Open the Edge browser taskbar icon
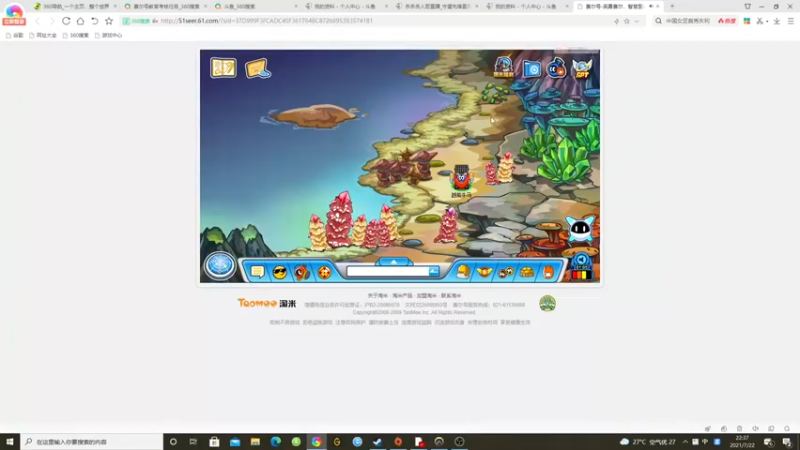The width and height of the screenshot is (800, 450). (276, 442)
